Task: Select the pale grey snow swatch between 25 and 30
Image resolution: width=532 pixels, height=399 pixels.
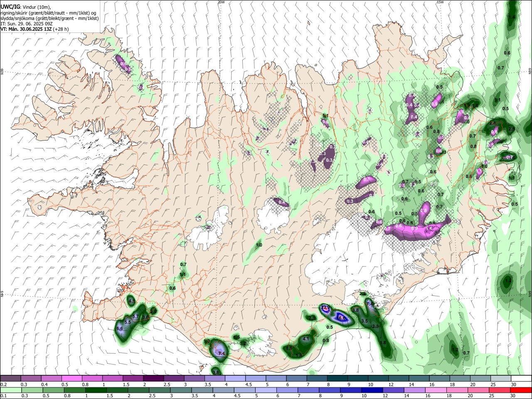Action: pyautogui.click(x=501, y=379)
